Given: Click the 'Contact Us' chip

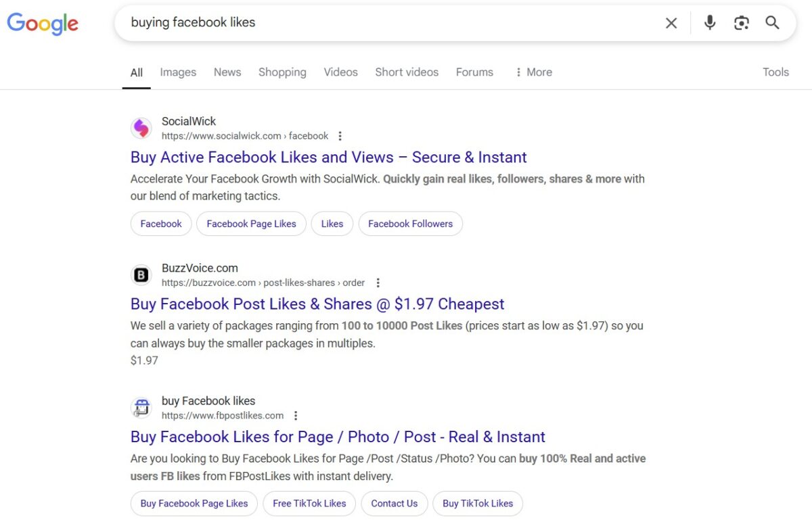Looking at the screenshot, I should click(394, 503).
